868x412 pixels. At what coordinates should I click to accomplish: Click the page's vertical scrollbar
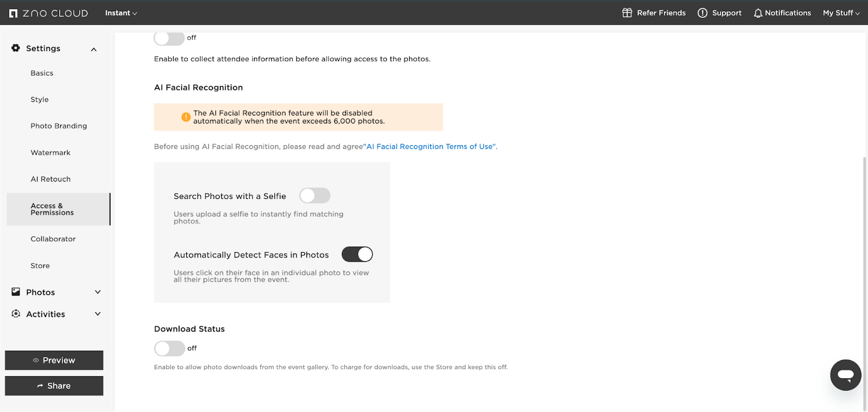864,282
